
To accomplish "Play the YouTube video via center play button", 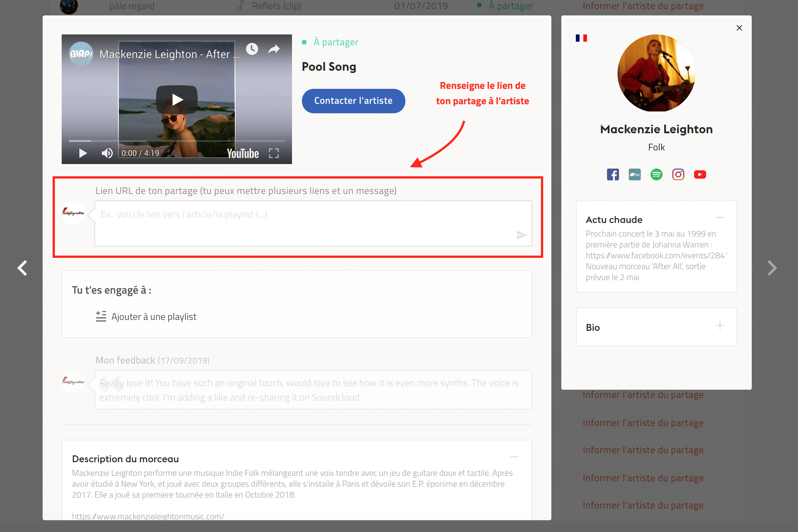I will tap(177, 99).
